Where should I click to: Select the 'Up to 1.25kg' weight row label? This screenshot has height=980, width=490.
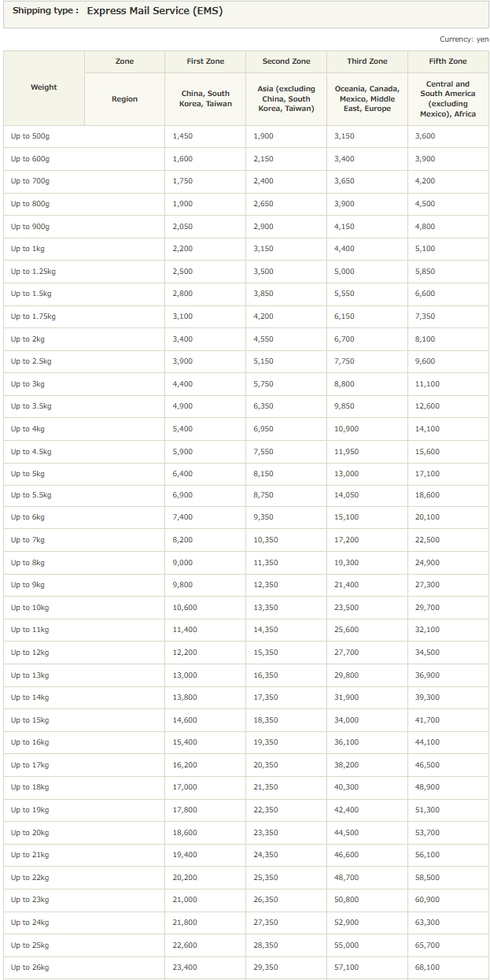tap(33, 272)
